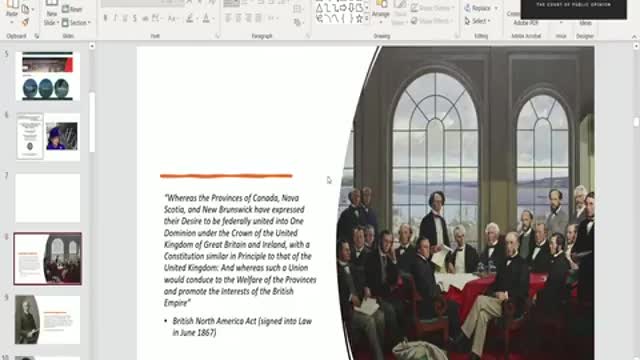Select the triangle shape in shapes gallery
Screen dimensions: 640x360
click(320, 8)
